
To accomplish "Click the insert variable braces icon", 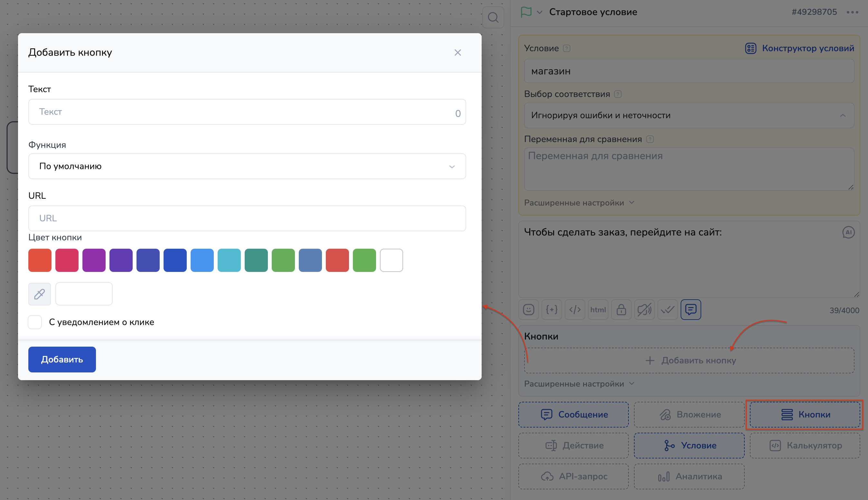I will (552, 310).
